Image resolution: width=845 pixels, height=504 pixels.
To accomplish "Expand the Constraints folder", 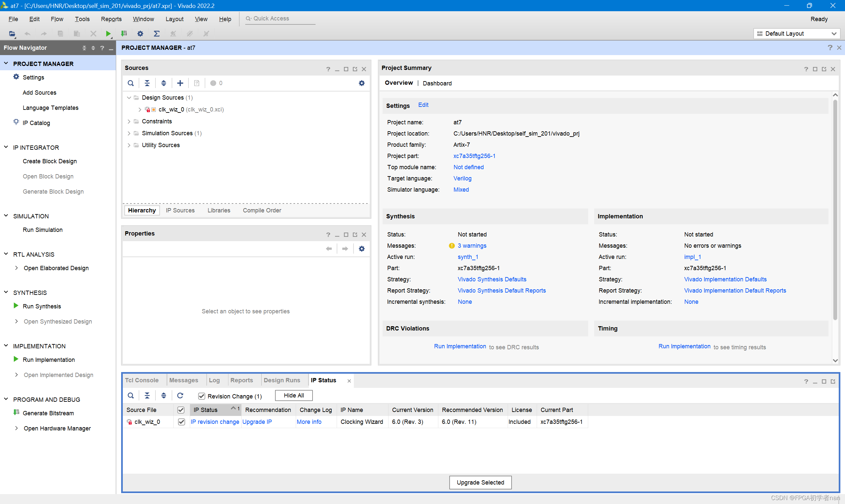I will click(129, 122).
